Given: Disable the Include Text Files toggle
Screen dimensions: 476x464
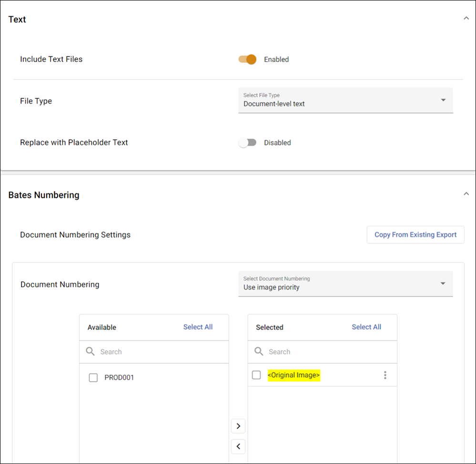Looking at the screenshot, I should pyautogui.click(x=247, y=59).
